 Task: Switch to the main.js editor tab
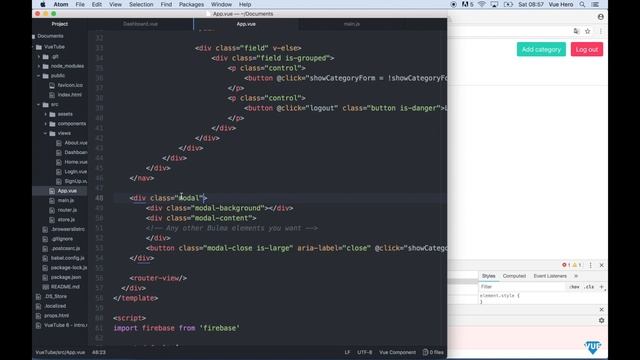point(351,24)
